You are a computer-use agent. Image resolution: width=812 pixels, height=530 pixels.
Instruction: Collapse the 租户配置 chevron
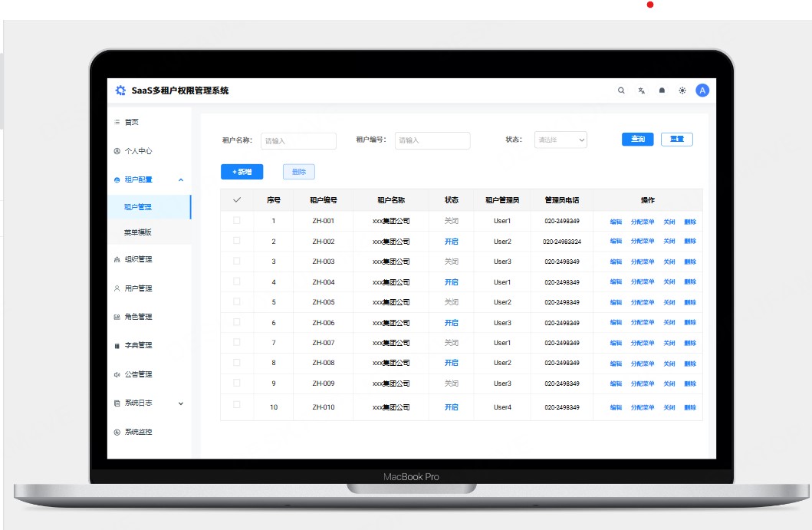[181, 179]
